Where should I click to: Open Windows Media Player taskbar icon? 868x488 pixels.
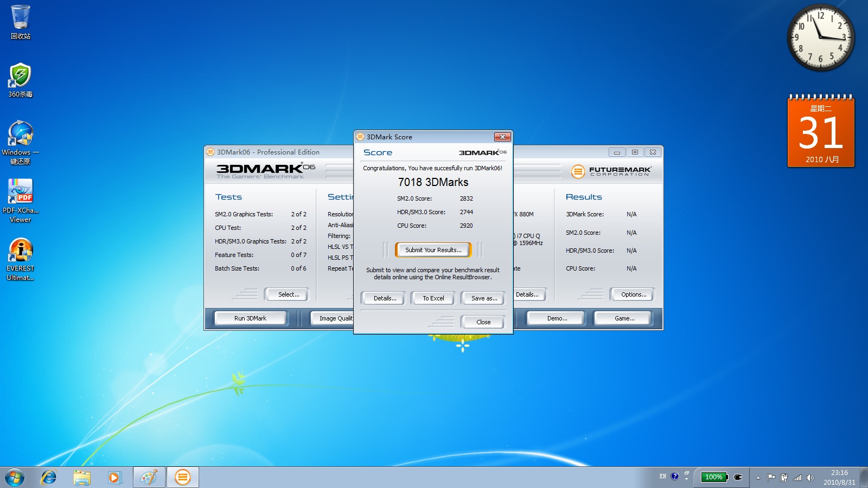tap(114, 477)
